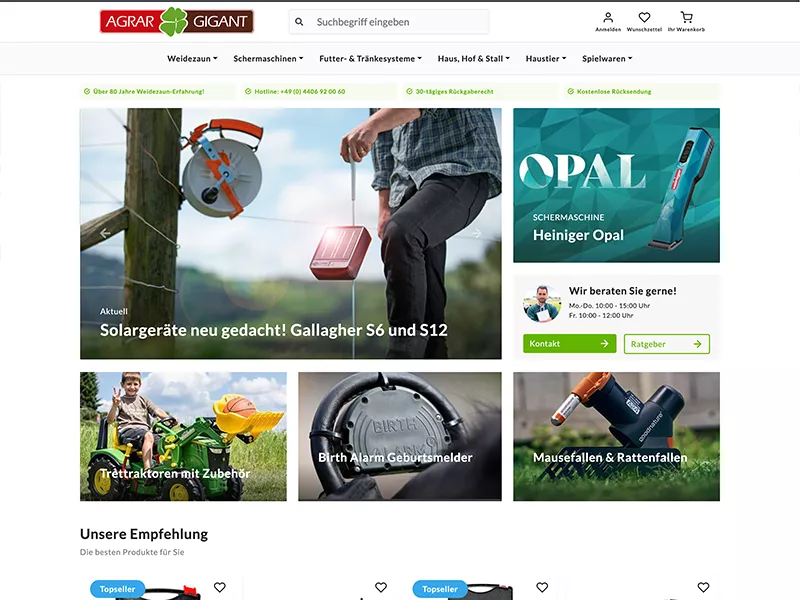The image size is (800, 600).
Task: Click the arrow inside Ratgeber button
Action: (x=698, y=344)
